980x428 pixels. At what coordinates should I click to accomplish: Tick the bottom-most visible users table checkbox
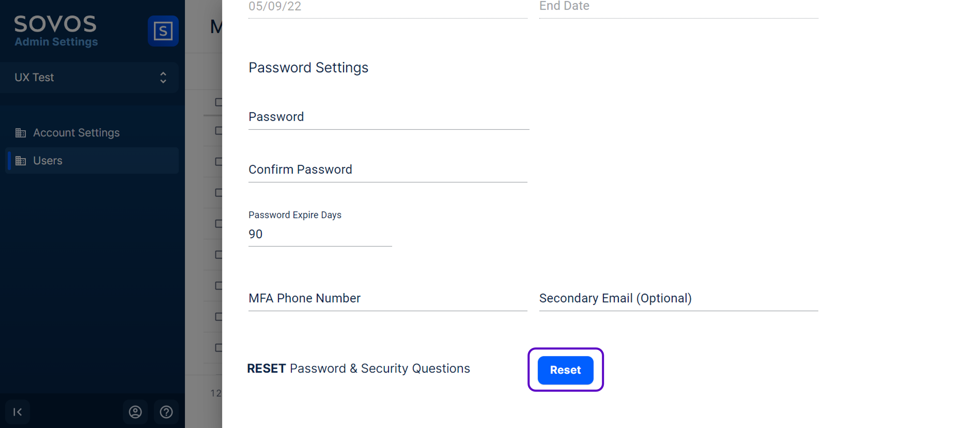[x=218, y=348]
